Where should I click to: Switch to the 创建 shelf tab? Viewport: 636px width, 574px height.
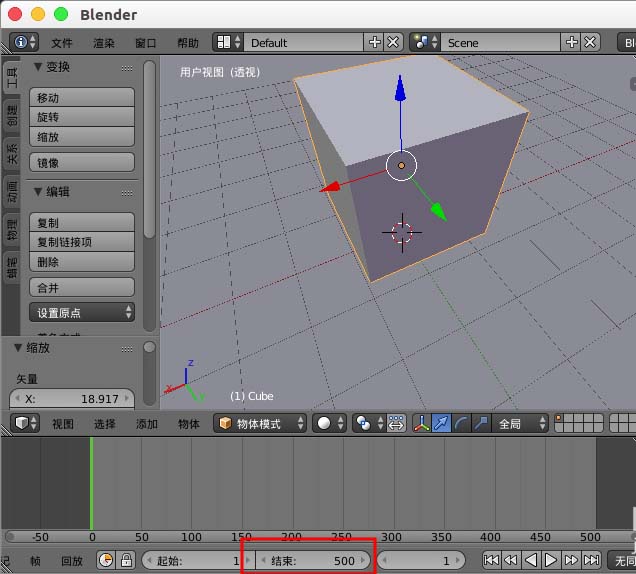11,115
